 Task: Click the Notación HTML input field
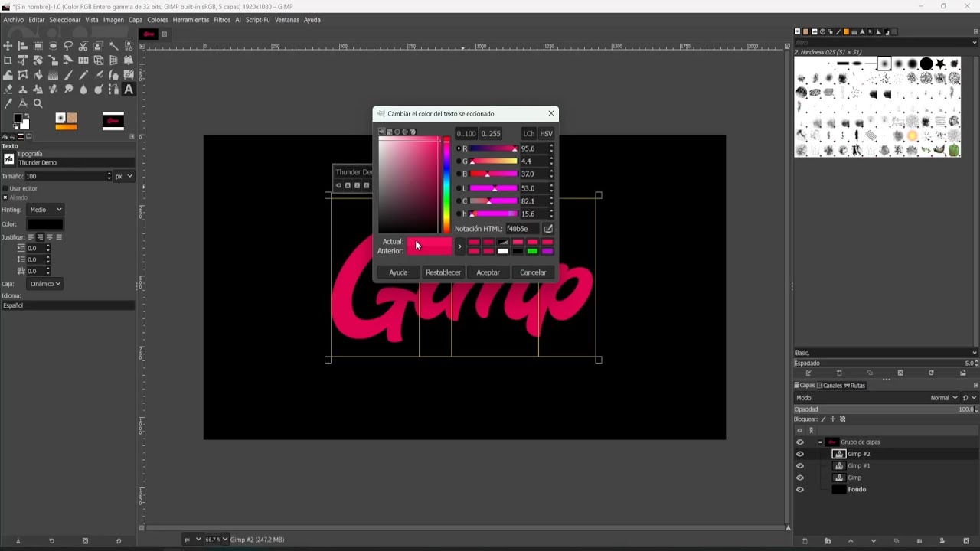point(522,229)
